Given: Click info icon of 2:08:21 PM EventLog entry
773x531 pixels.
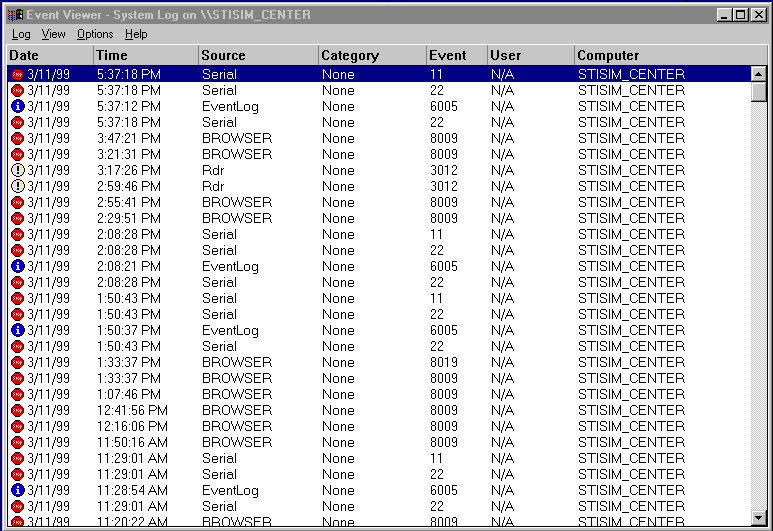Looking at the screenshot, I should click(17, 266).
